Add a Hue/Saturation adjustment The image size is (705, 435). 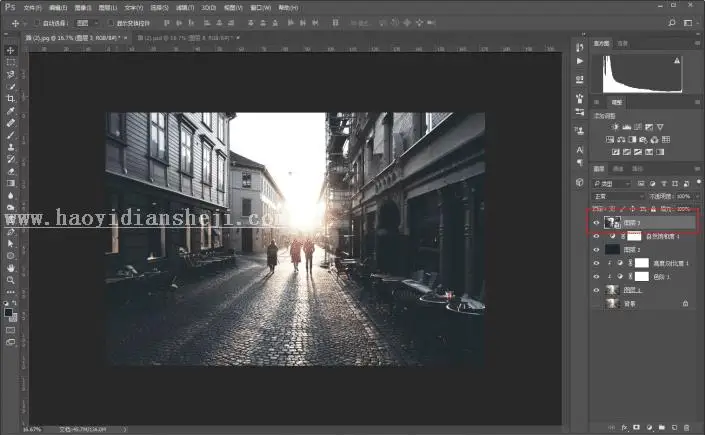pos(610,139)
